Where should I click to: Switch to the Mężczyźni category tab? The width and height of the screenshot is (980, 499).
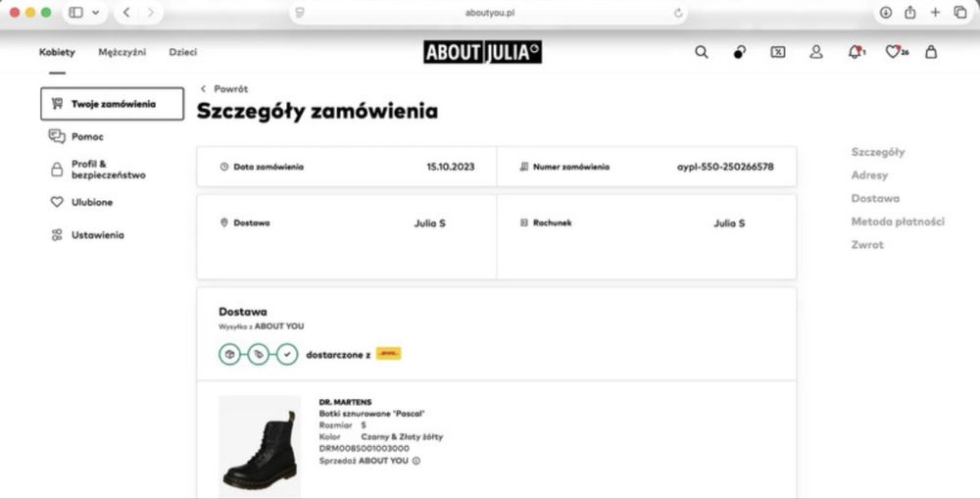(122, 53)
